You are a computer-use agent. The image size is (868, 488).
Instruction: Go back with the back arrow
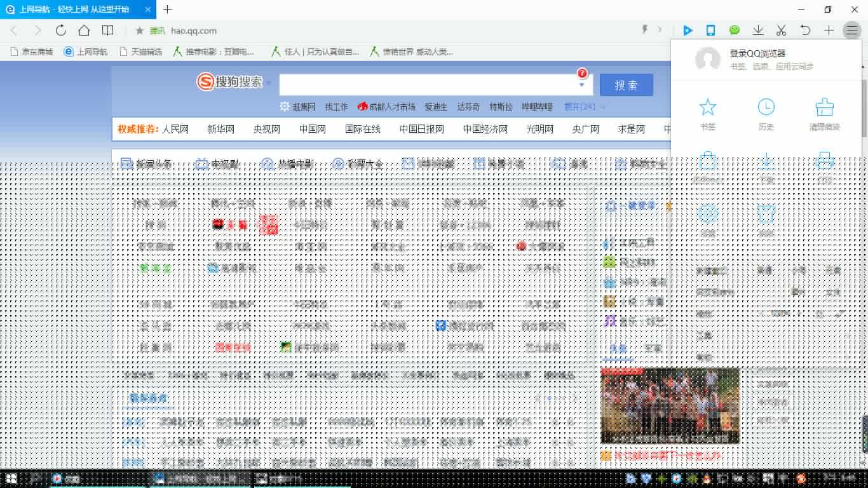coord(14,30)
